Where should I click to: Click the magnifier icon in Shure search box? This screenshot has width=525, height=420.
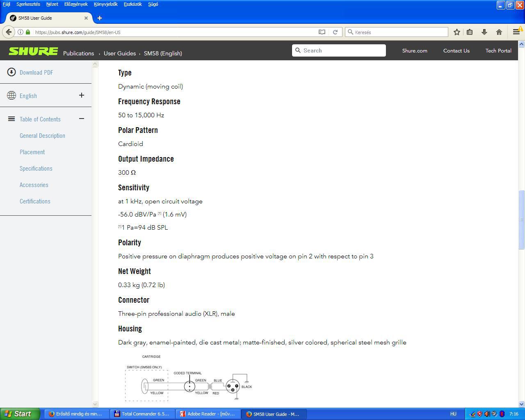point(298,50)
